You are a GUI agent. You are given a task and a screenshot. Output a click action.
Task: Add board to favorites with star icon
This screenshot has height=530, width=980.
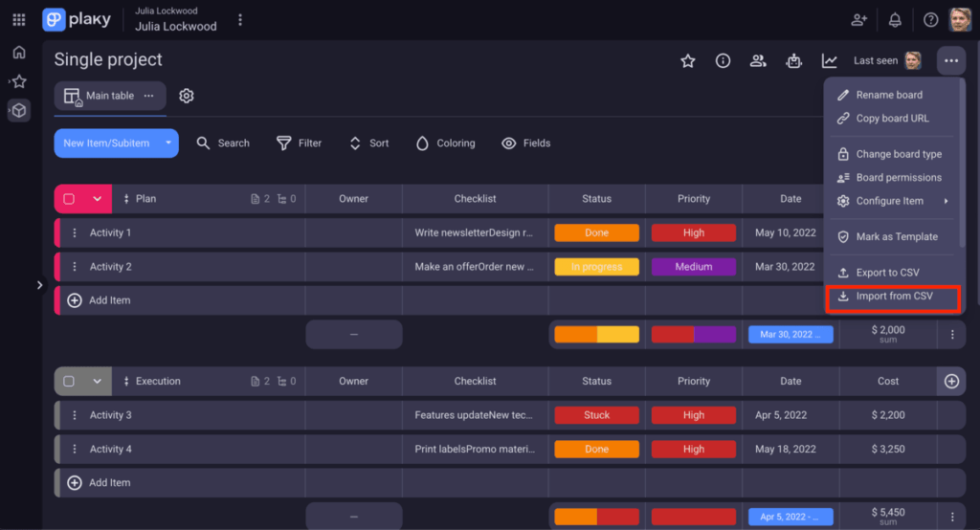[687, 61]
